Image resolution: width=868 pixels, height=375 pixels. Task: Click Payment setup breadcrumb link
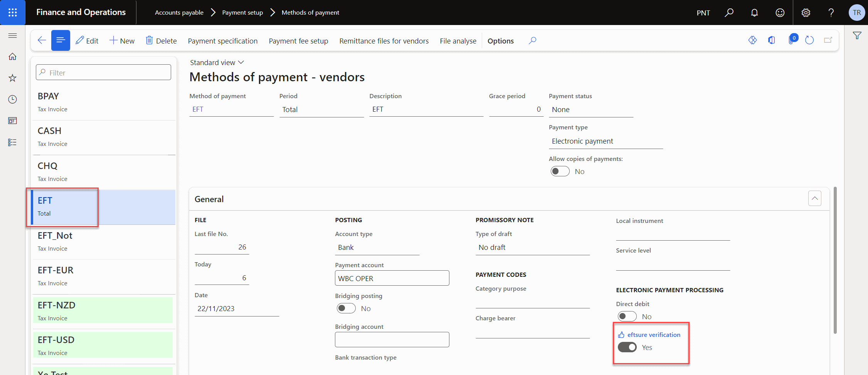tap(242, 13)
